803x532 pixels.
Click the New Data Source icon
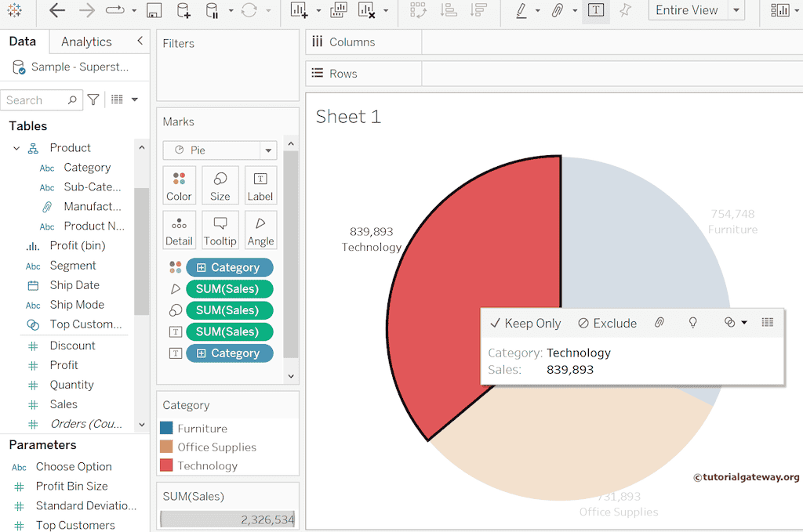point(183,10)
